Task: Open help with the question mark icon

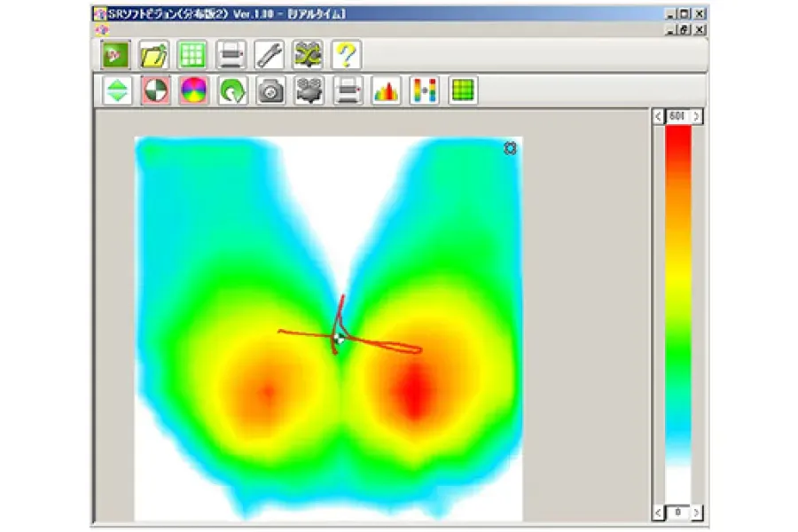Action: (x=347, y=55)
